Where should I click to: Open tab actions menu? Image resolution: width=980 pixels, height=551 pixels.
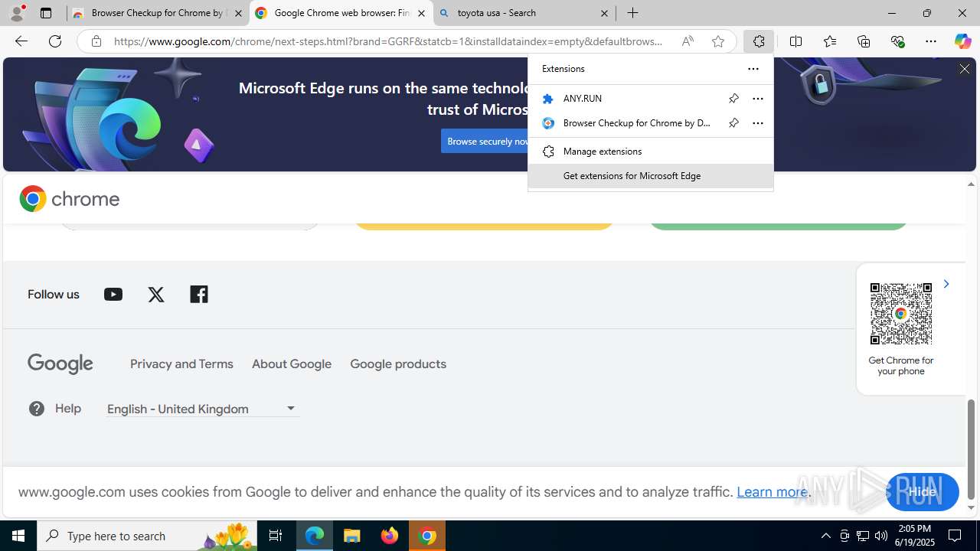tap(46, 13)
